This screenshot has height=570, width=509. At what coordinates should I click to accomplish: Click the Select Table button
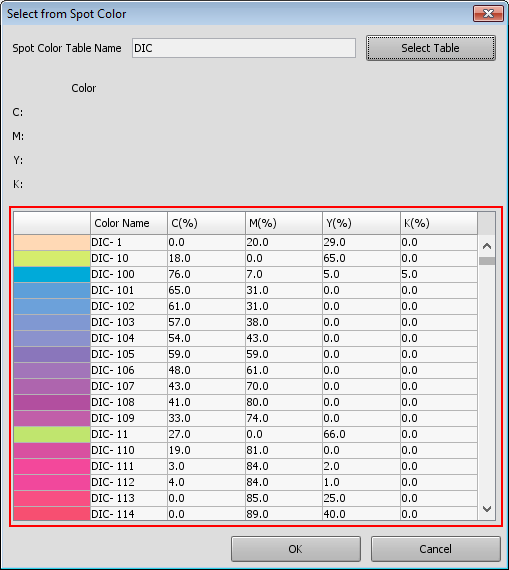pos(430,48)
